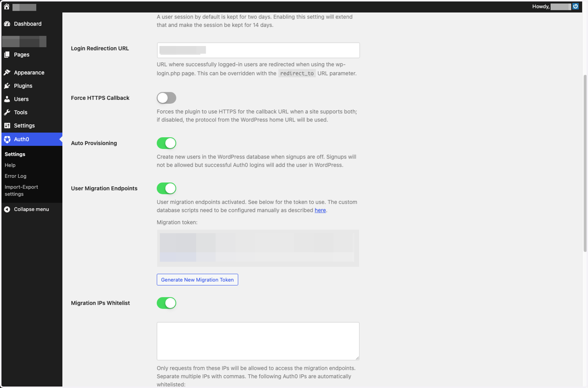Open Auth0 Settings submenu
588x388 pixels.
pyautogui.click(x=15, y=154)
